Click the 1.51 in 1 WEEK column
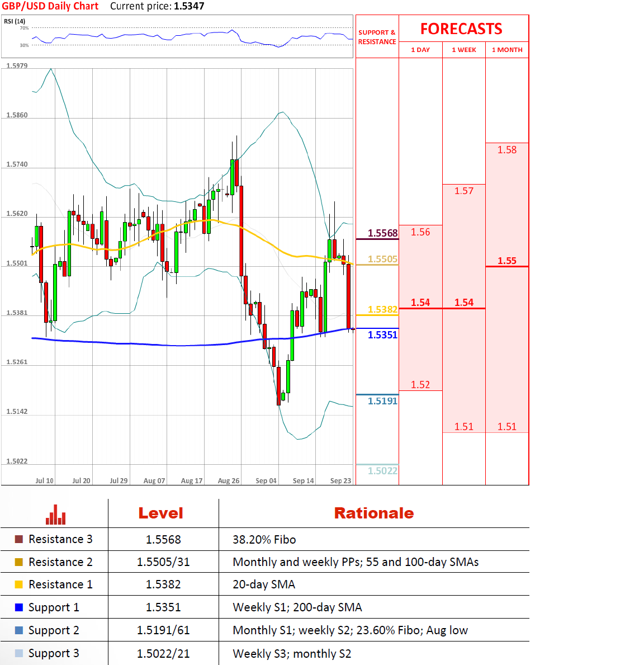Viewport: 644px width, 665px height. click(x=464, y=427)
